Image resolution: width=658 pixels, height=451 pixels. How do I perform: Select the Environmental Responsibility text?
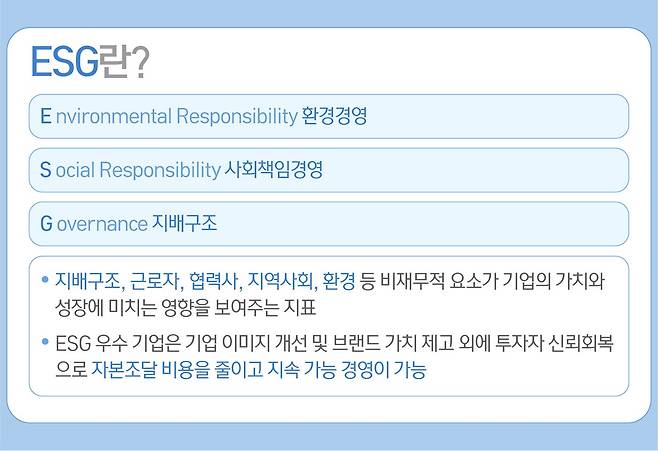click(176, 116)
